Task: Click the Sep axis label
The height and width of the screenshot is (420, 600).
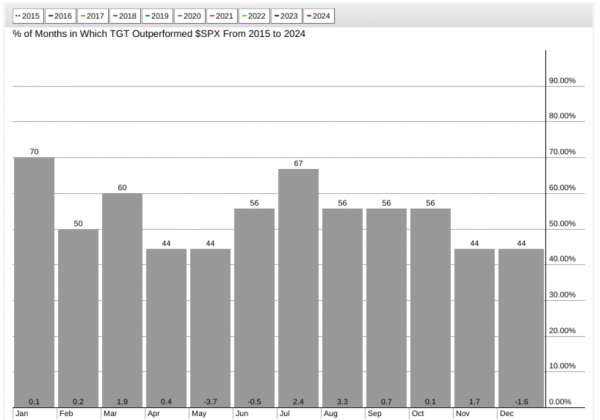Action: (x=375, y=413)
